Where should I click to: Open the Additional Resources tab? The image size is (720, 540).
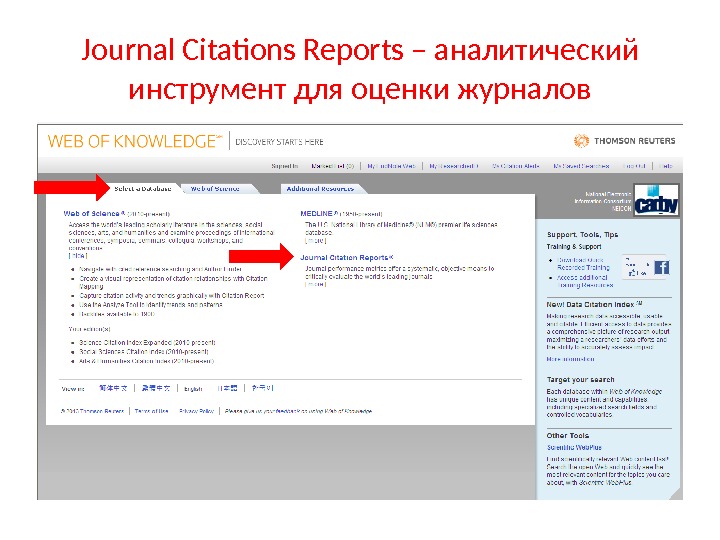(320, 189)
